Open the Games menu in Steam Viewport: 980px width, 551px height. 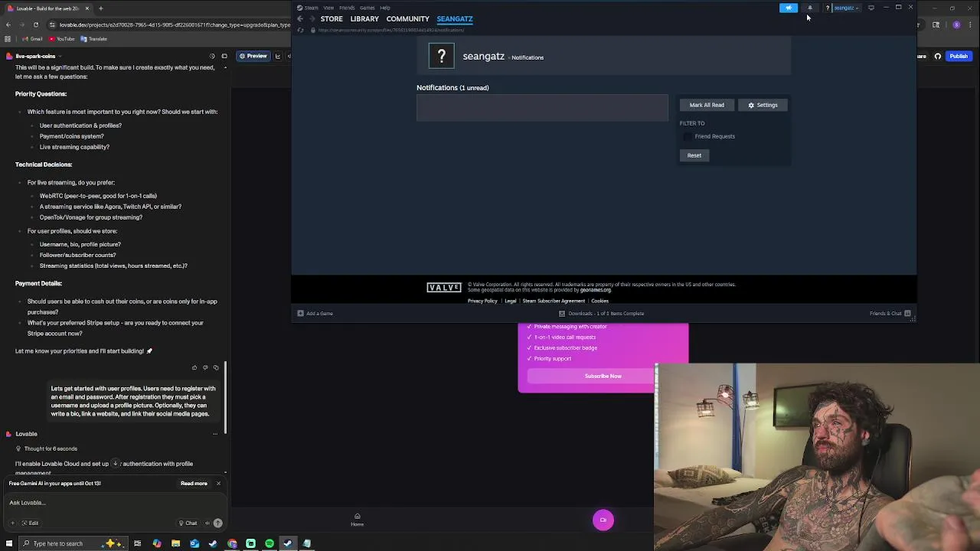point(367,8)
